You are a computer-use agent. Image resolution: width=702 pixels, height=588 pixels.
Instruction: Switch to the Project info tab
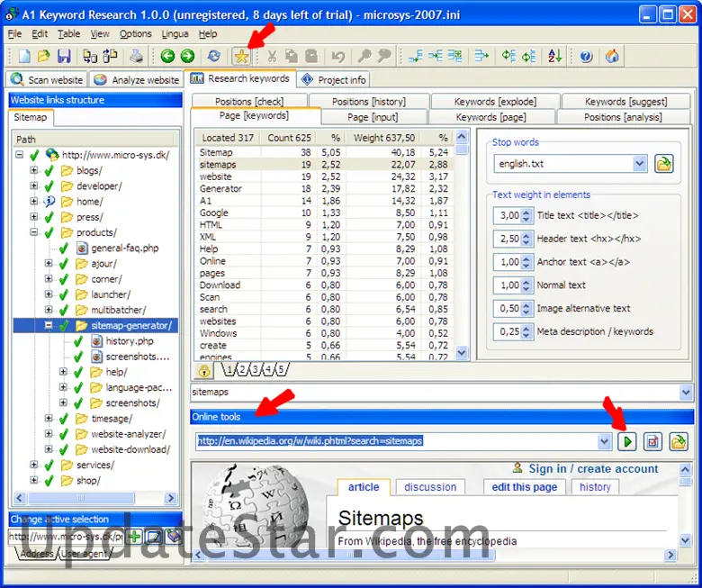pos(333,80)
